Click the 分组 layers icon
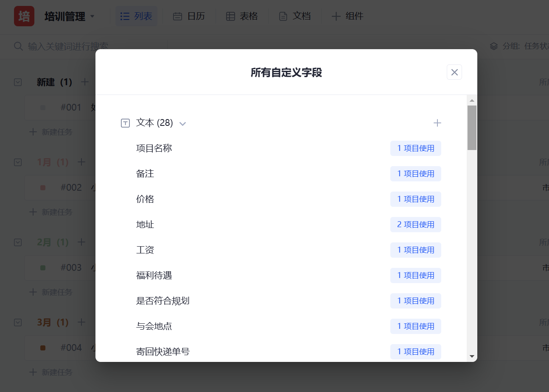The width and height of the screenshot is (549, 392). pos(493,46)
